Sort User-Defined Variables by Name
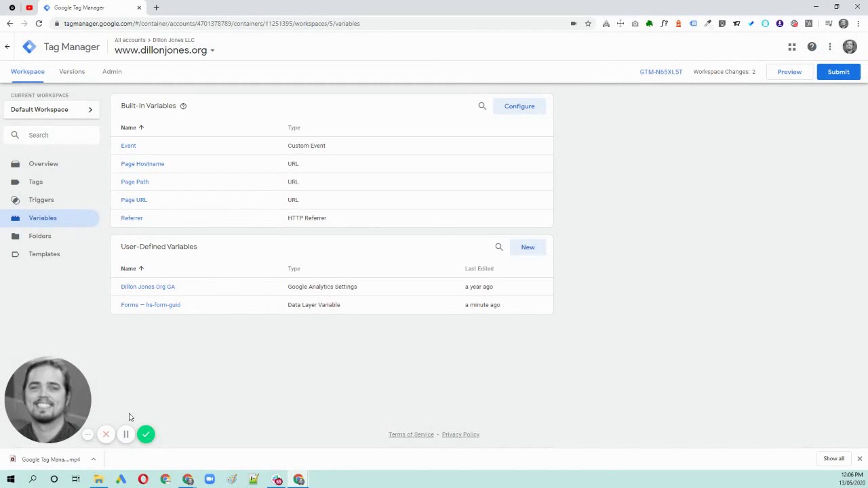868x488 pixels. tap(132, 268)
